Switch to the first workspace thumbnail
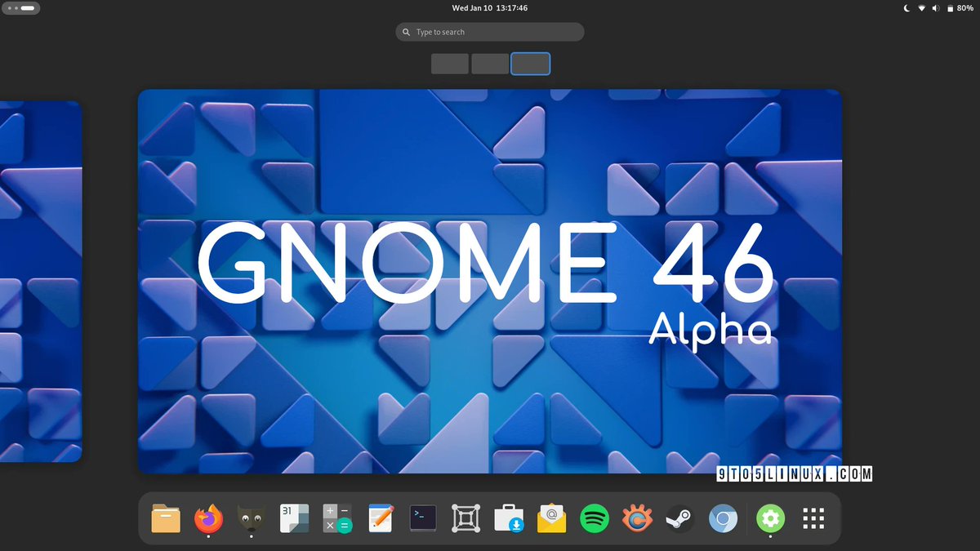The width and height of the screenshot is (980, 551). [450, 64]
